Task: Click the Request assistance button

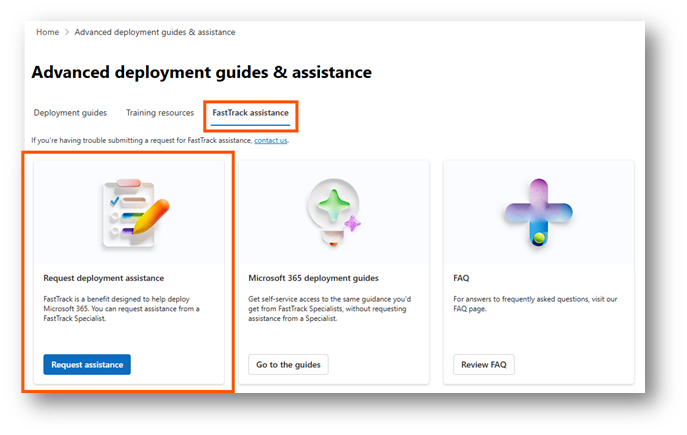Action: pos(87,364)
